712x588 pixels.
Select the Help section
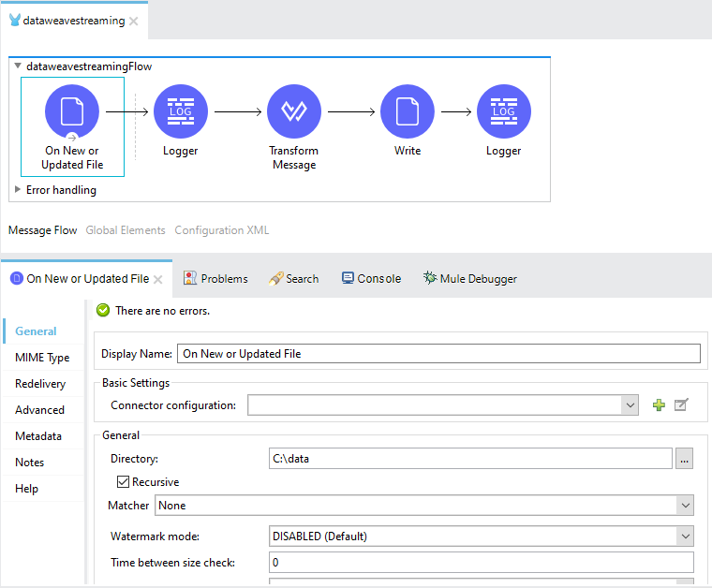27,489
